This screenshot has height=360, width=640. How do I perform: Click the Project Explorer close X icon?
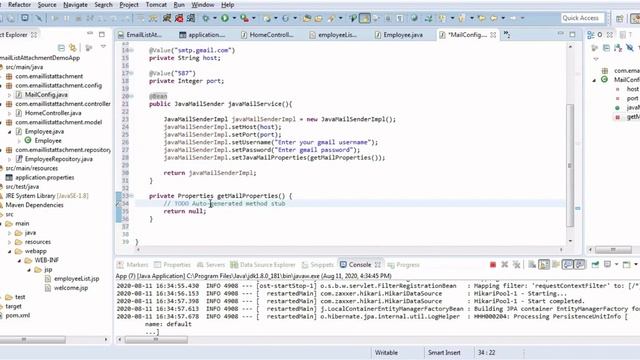34,35
